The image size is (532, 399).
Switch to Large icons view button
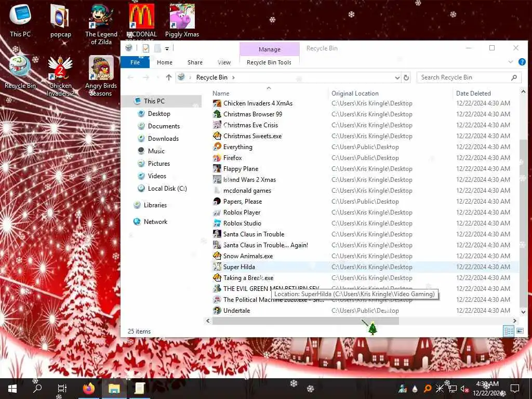(520, 331)
